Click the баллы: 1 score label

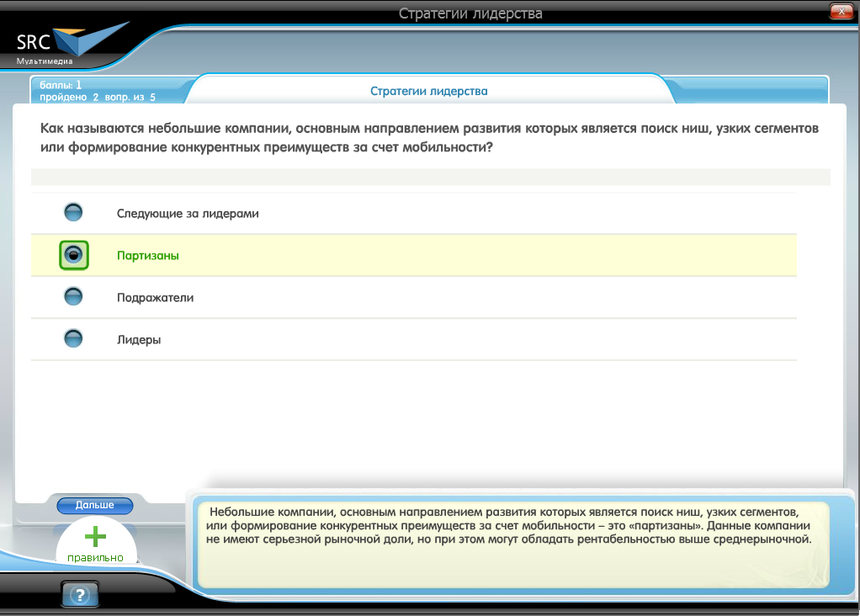click(61, 85)
